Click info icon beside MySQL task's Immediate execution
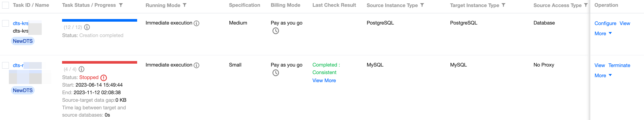644x120 pixels. [x=197, y=65]
